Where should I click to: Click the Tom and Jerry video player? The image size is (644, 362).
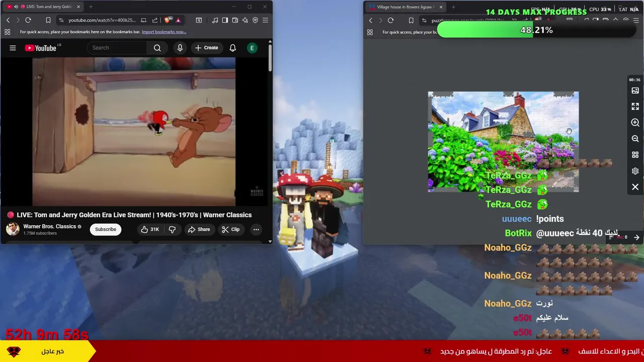click(x=134, y=132)
